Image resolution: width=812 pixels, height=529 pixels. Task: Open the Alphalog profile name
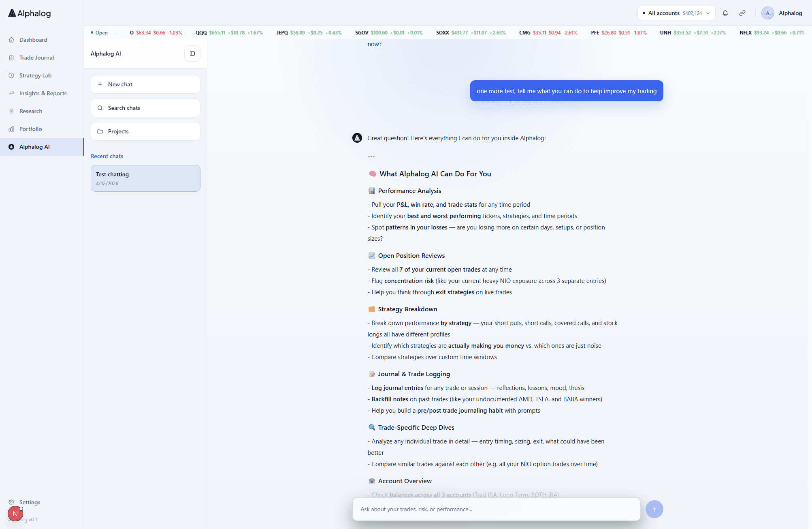[x=790, y=13]
